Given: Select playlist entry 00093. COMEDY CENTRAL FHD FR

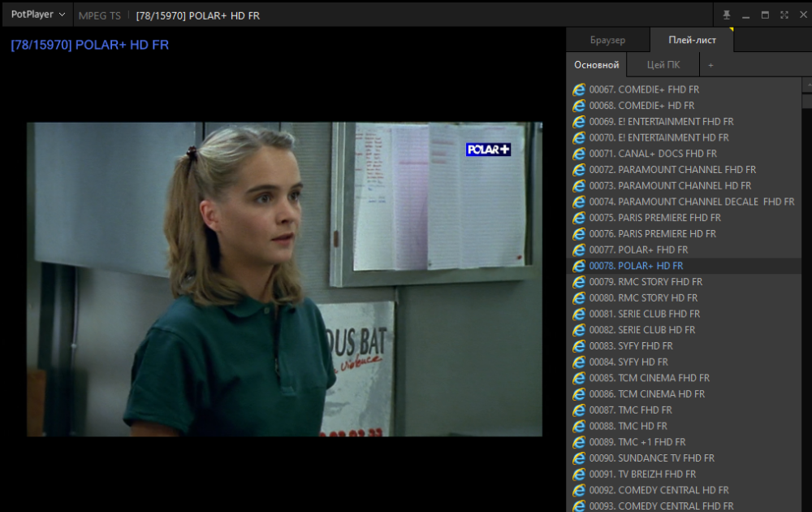Looking at the screenshot, I should [x=684, y=505].
